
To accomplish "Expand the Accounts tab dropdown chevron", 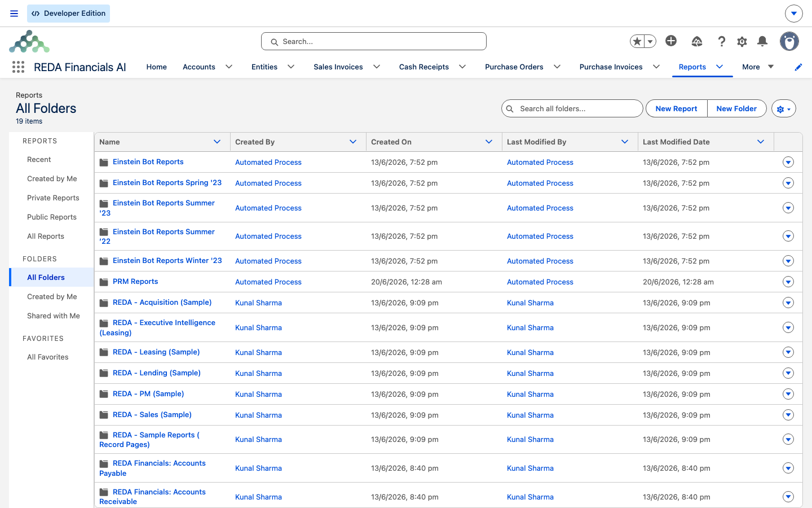I will coord(229,67).
